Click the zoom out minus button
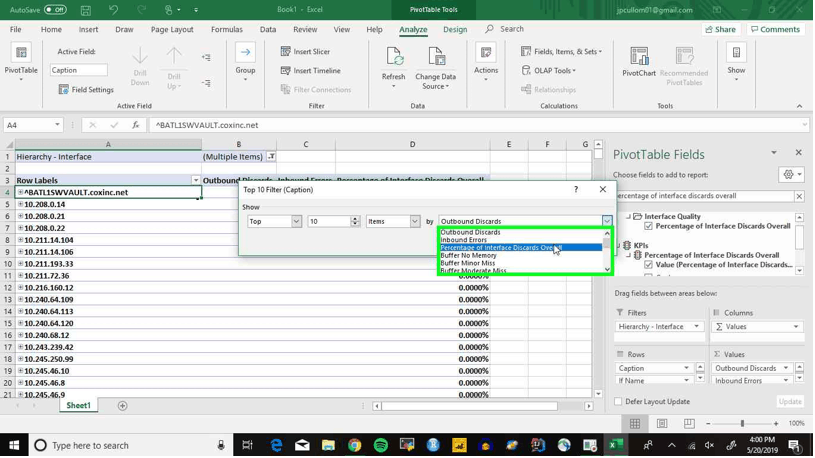Viewport: 815px width, 458px height. tap(708, 424)
